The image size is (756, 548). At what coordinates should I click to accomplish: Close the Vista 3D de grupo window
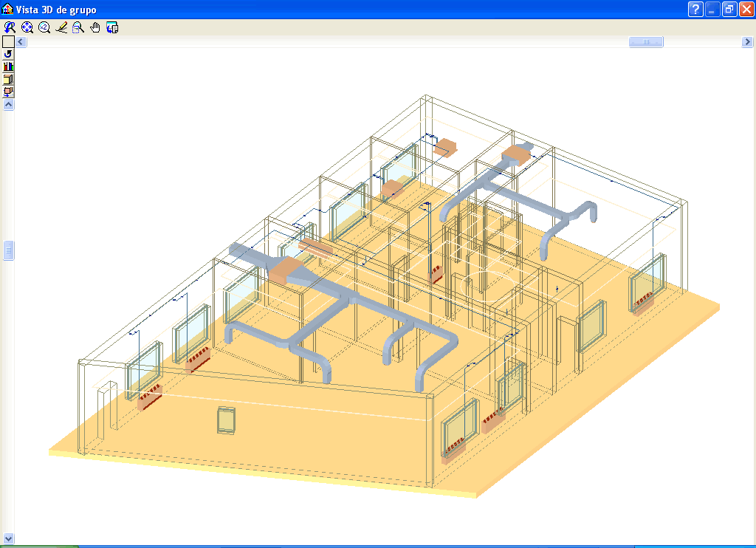pos(746,9)
